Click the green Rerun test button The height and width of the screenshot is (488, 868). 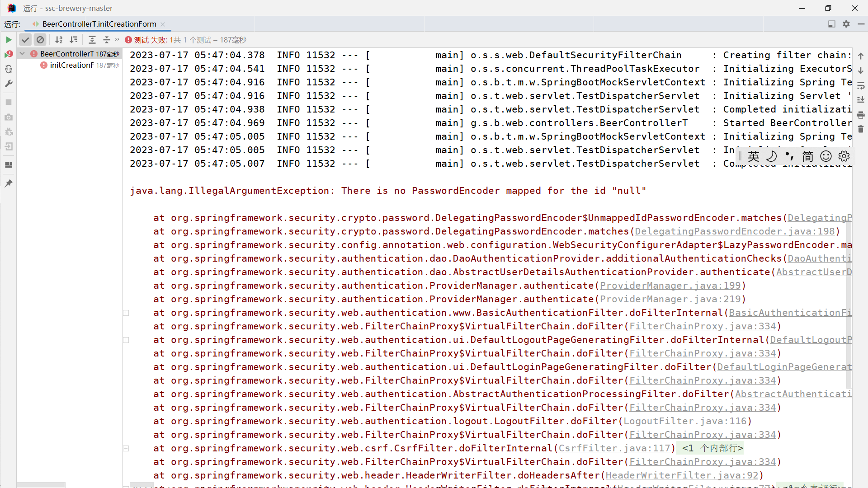pyautogui.click(x=9, y=40)
